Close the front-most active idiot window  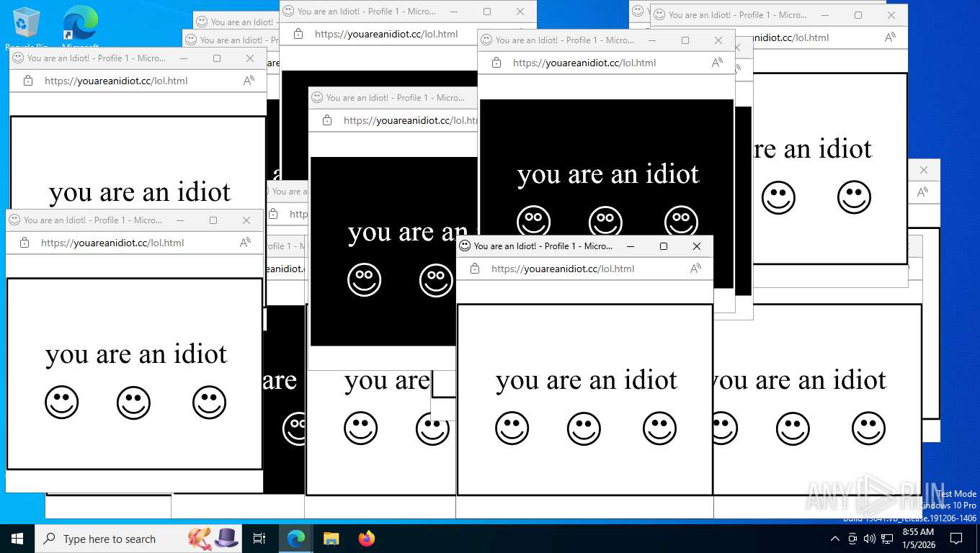(697, 246)
